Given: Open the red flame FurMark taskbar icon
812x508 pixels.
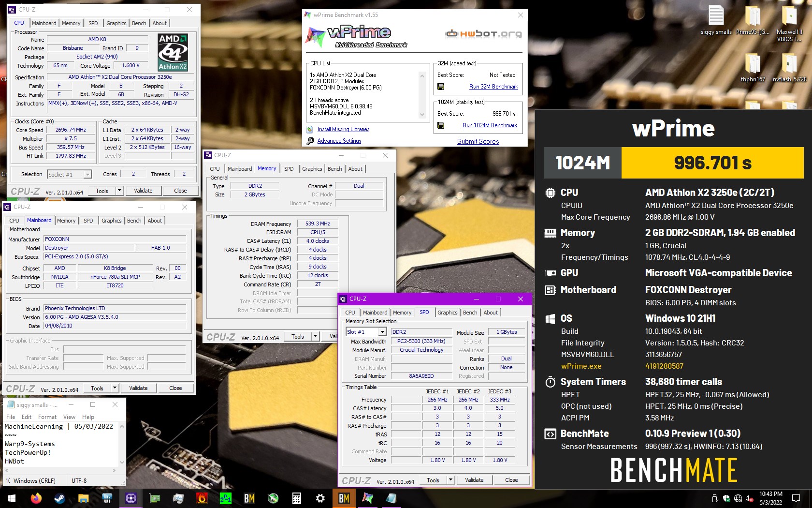Looking at the screenshot, I should pyautogui.click(x=202, y=498).
